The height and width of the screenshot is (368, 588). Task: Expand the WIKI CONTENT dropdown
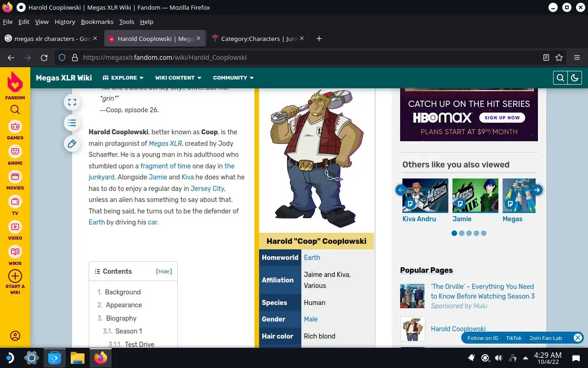pyautogui.click(x=178, y=78)
